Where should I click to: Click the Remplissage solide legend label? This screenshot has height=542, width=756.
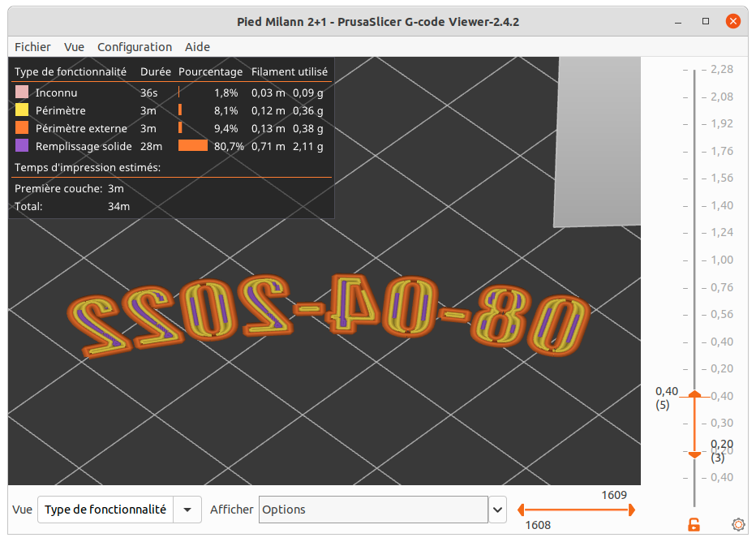tap(84, 146)
